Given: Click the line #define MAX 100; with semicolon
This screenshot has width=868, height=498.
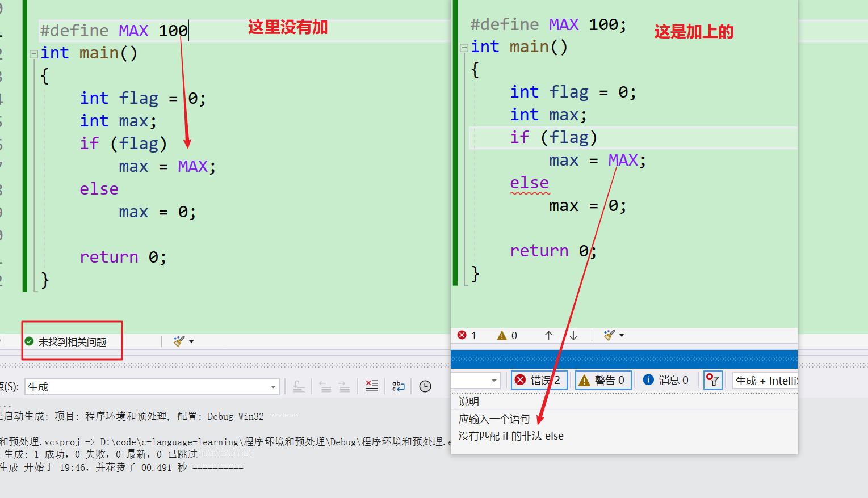Looking at the screenshot, I should (x=548, y=24).
